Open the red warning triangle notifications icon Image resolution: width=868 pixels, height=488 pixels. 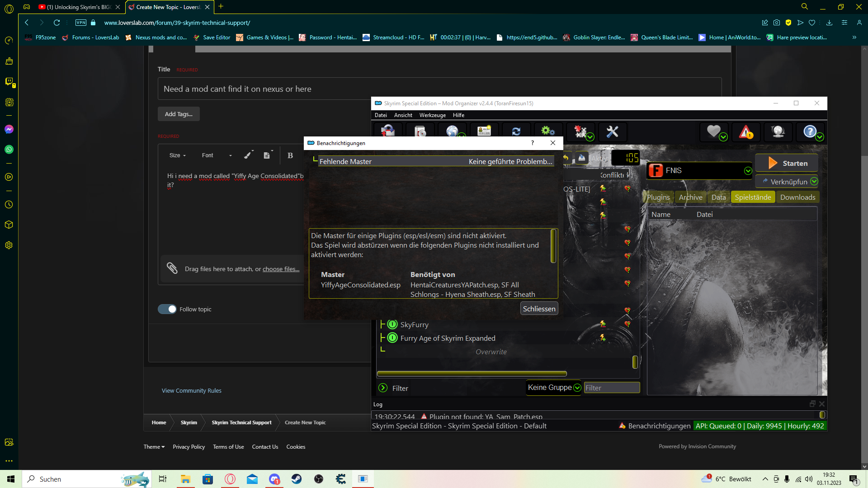point(746,131)
